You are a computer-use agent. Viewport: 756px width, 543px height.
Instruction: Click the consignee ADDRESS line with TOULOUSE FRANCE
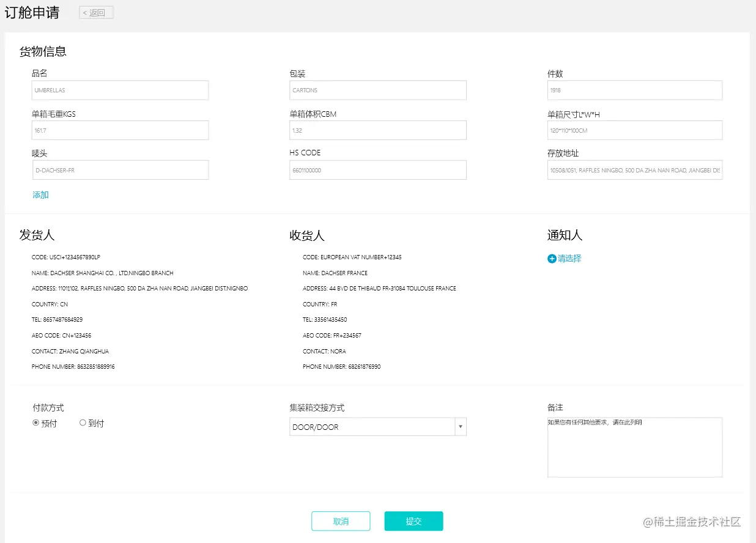tap(379, 289)
